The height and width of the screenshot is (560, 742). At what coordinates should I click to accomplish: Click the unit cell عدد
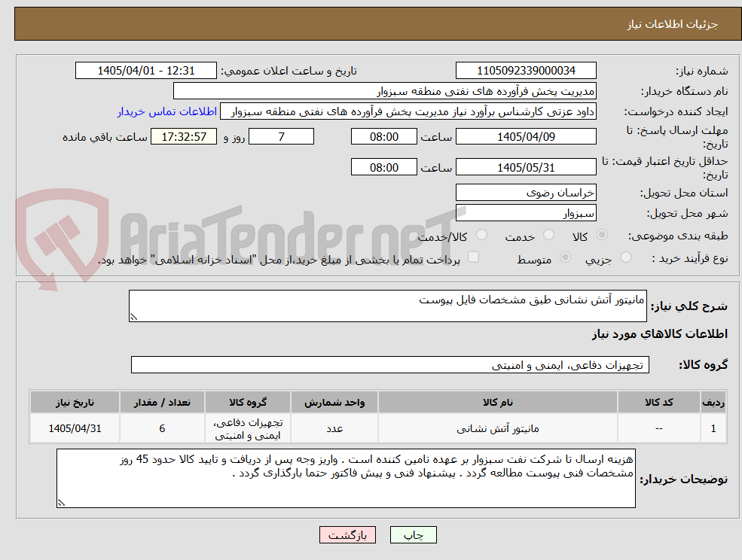334,428
